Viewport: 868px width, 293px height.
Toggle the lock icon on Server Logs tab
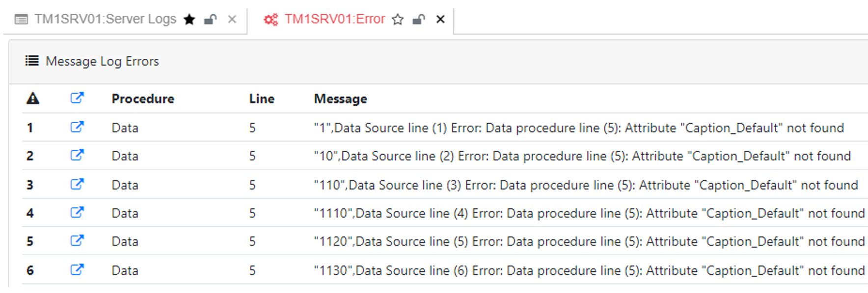(211, 19)
